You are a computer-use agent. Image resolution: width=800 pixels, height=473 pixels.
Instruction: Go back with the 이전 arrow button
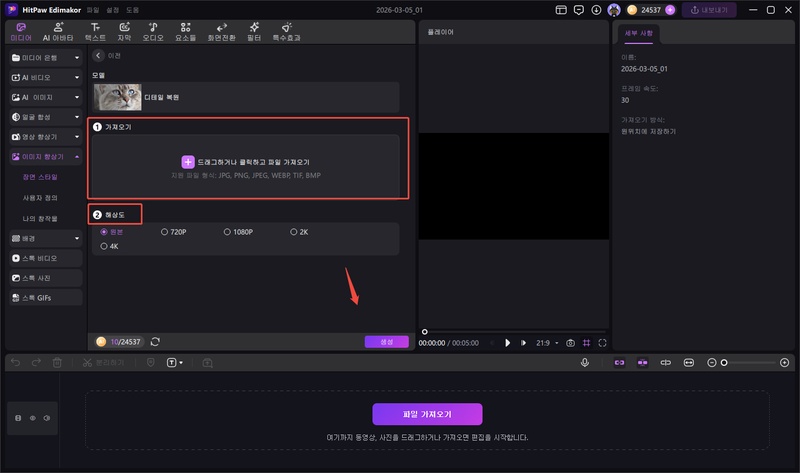(98, 56)
